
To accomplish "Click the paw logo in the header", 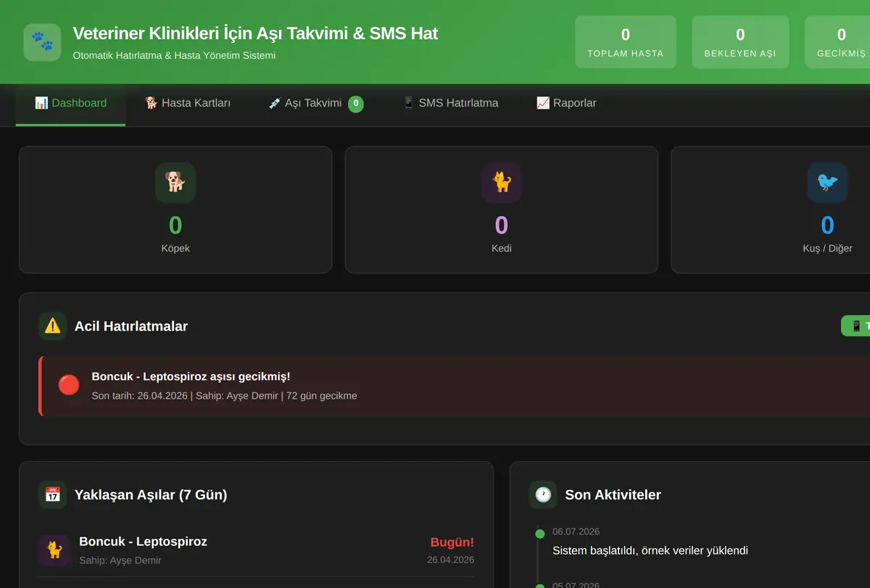I will coord(42,42).
